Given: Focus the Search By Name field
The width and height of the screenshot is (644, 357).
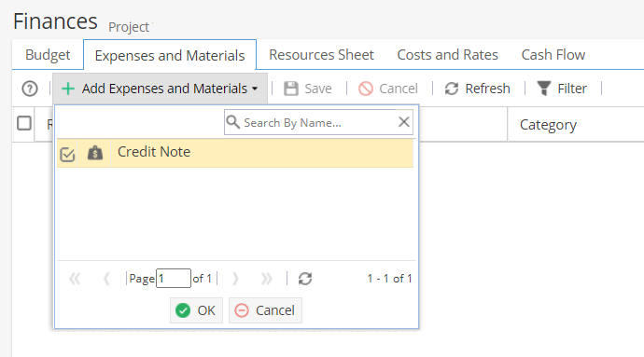Looking at the screenshot, I should click(318, 122).
